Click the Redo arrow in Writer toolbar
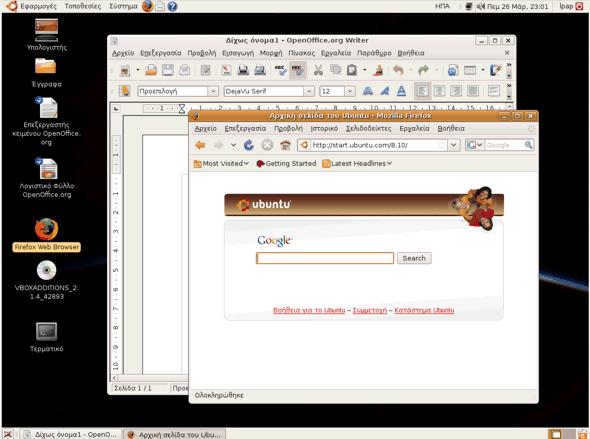 (423, 70)
